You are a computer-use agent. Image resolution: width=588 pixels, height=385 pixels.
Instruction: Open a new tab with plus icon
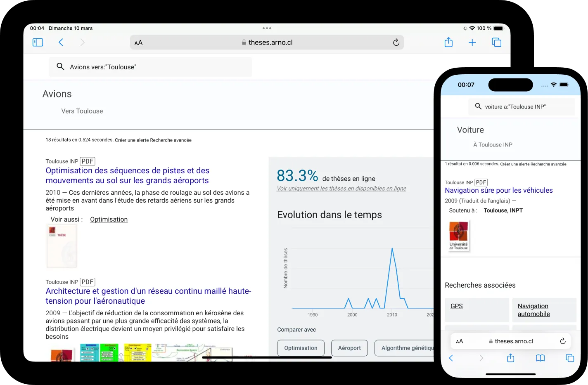(472, 43)
